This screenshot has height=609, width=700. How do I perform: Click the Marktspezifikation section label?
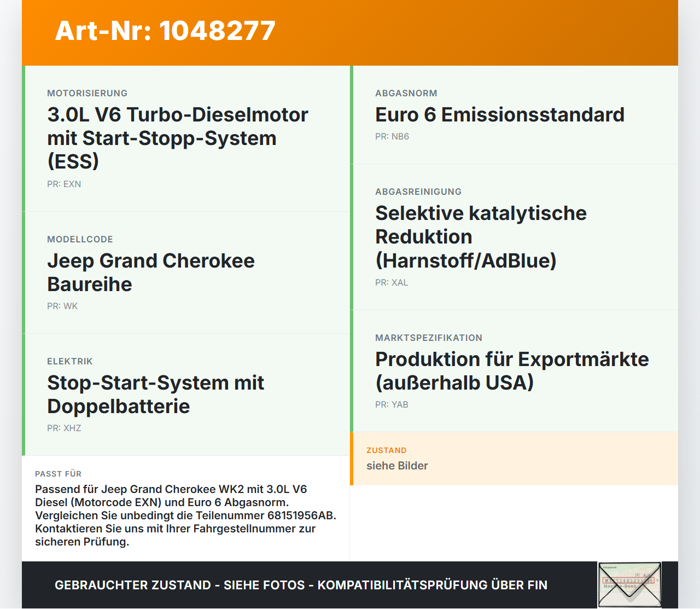point(429,338)
